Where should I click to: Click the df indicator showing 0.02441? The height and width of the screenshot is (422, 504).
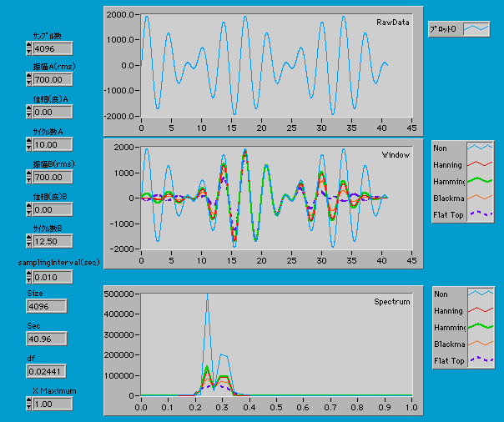50,371
